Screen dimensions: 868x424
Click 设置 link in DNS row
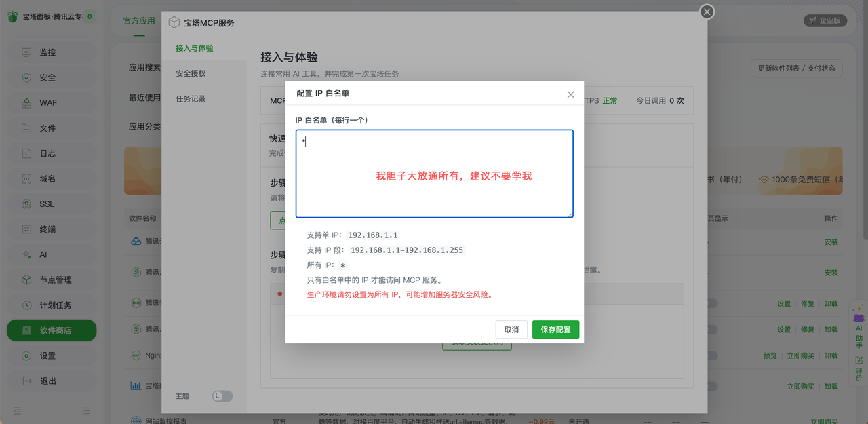[x=784, y=303]
